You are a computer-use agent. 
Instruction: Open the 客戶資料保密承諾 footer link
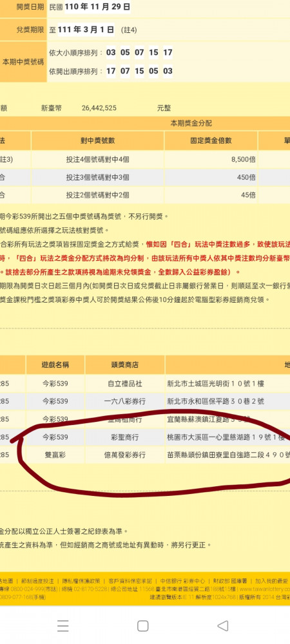coord(130,581)
